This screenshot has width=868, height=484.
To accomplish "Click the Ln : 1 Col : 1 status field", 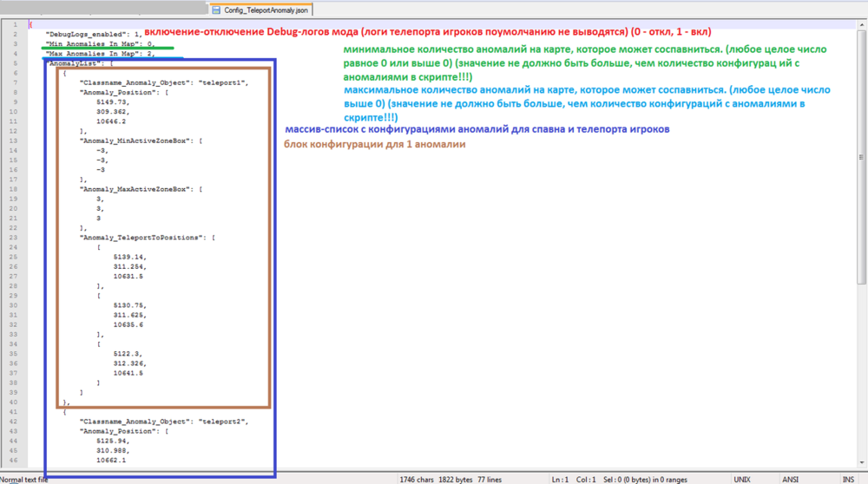I will [x=574, y=480].
